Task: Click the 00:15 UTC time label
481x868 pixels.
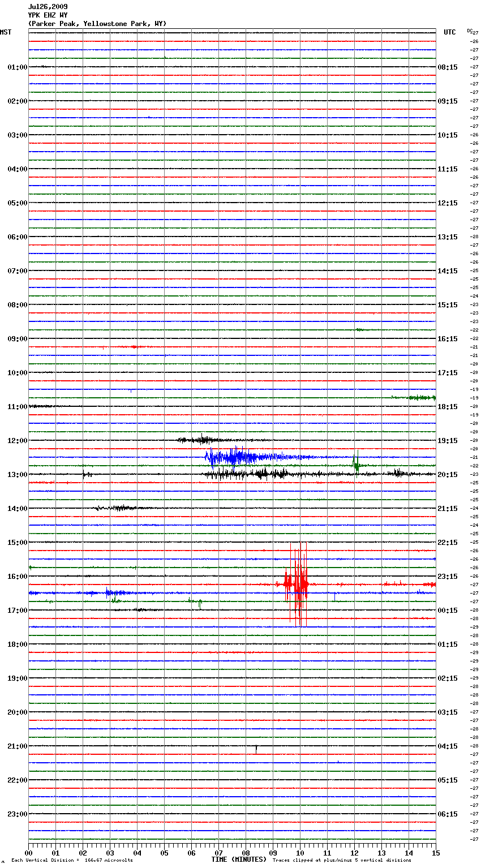Action: pyautogui.click(x=448, y=611)
